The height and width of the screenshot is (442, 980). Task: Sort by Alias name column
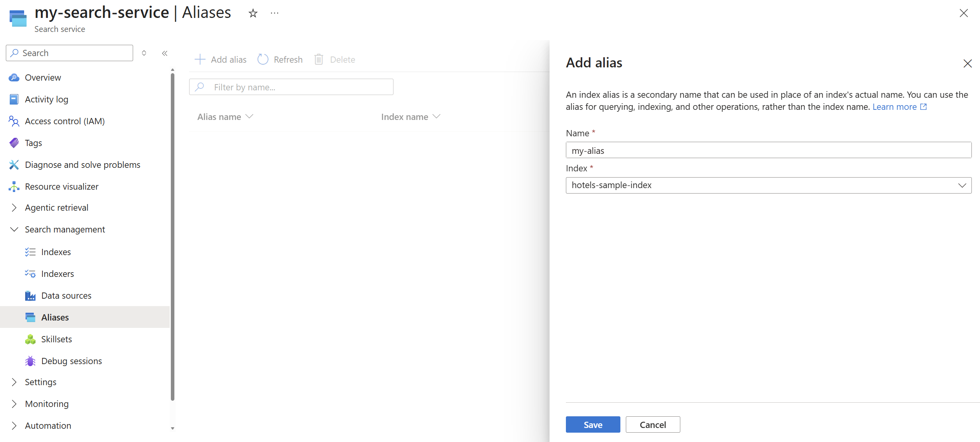point(225,117)
